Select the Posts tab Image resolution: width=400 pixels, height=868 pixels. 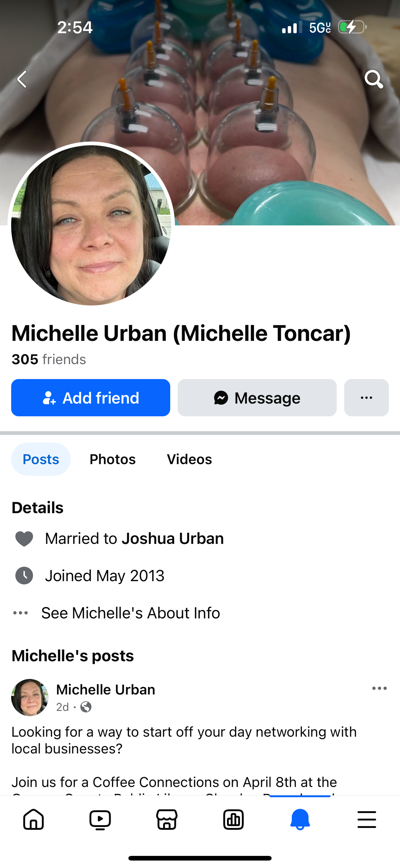tap(41, 459)
